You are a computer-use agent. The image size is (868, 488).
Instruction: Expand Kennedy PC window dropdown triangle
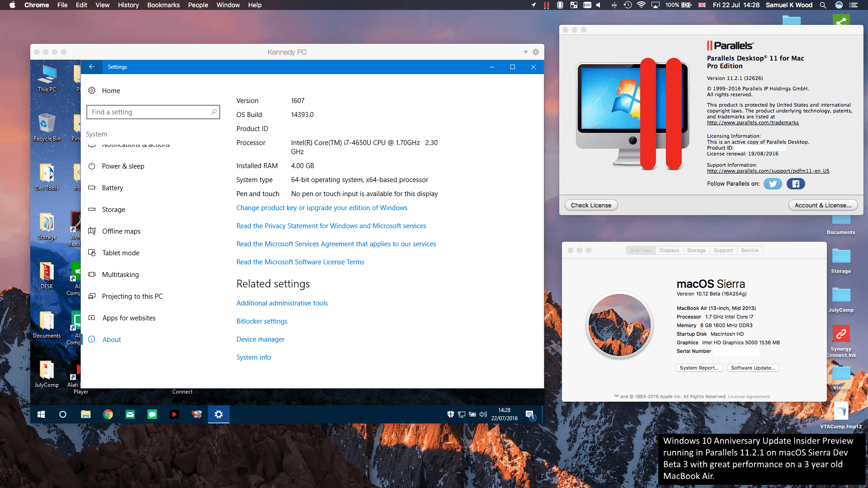526,52
